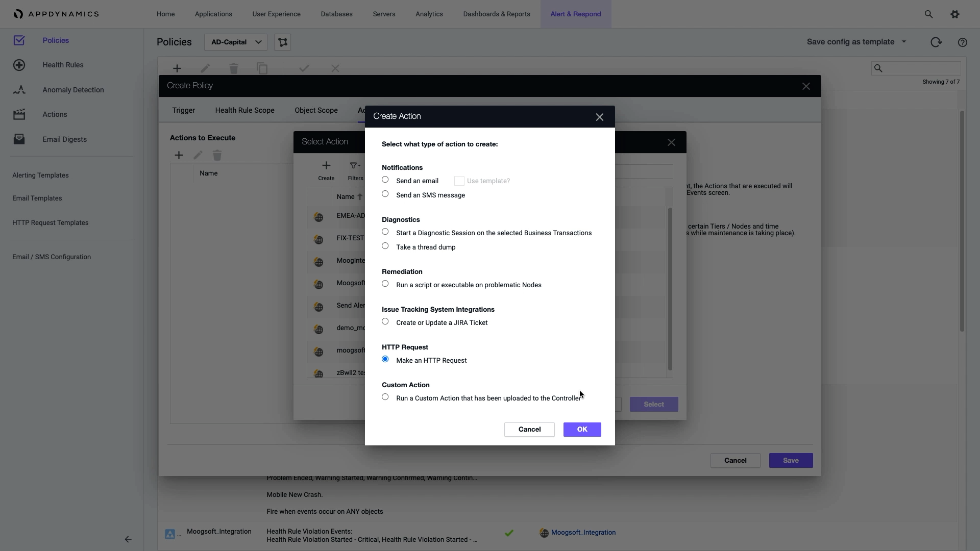Viewport: 980px width, 551px height.
Task: Click the refresh icon
Action: tap(936, 42)
